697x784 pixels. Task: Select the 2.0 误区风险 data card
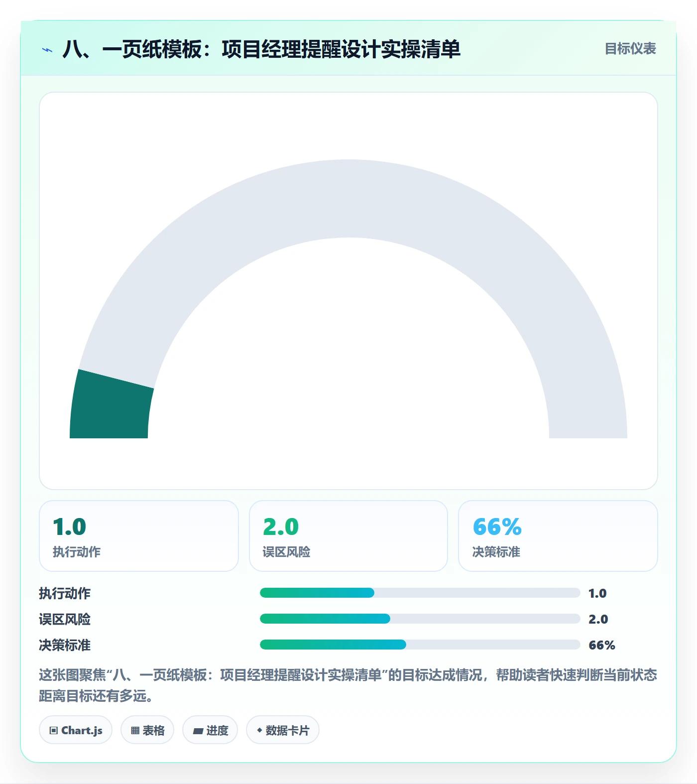pyautogui.click(x=348, y=536)
